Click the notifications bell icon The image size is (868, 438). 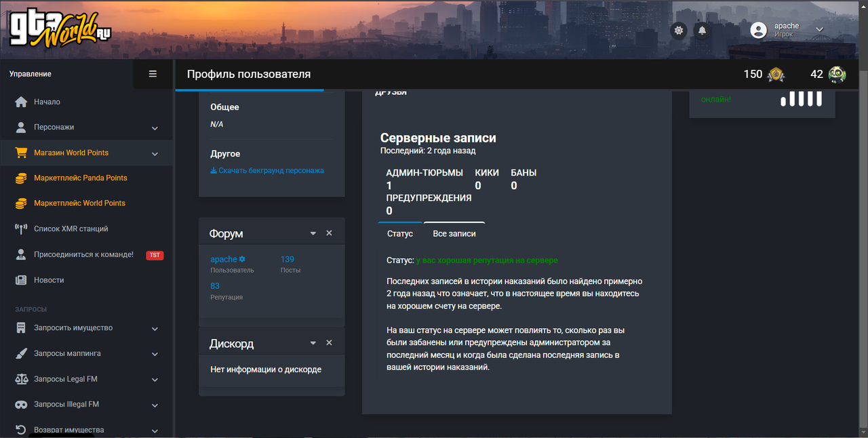click(x=702, y=31)
